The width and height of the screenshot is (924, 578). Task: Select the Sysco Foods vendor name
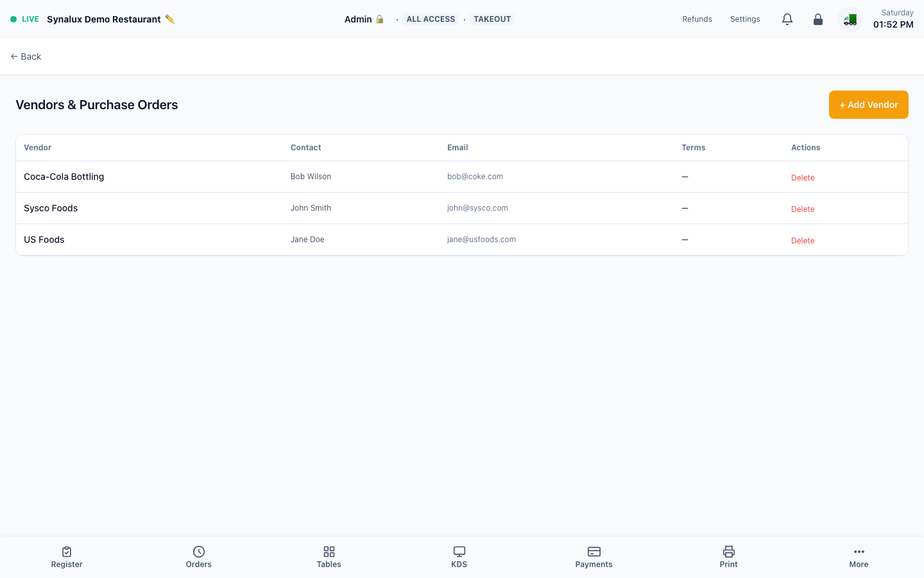pyautogui.click(x=51, y=208)
